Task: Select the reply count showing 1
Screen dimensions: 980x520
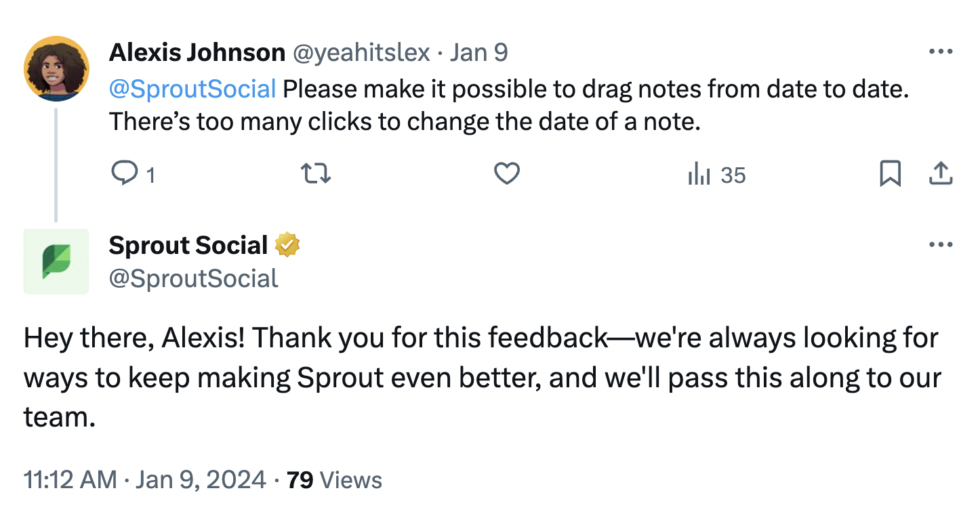Action: pyautogui.click(x=150, y=175)
